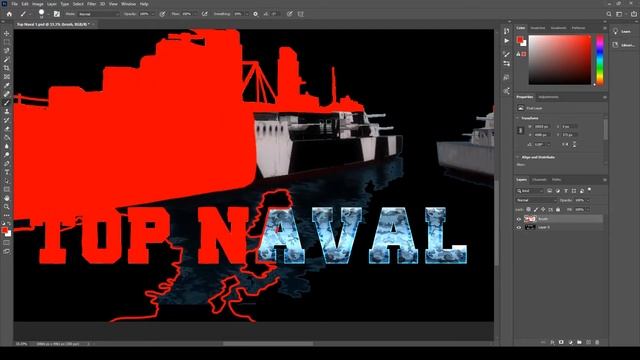640x360 pixels.
Task: Open Layers Kind filter dropdown
Action: click(x=530, y=191)
